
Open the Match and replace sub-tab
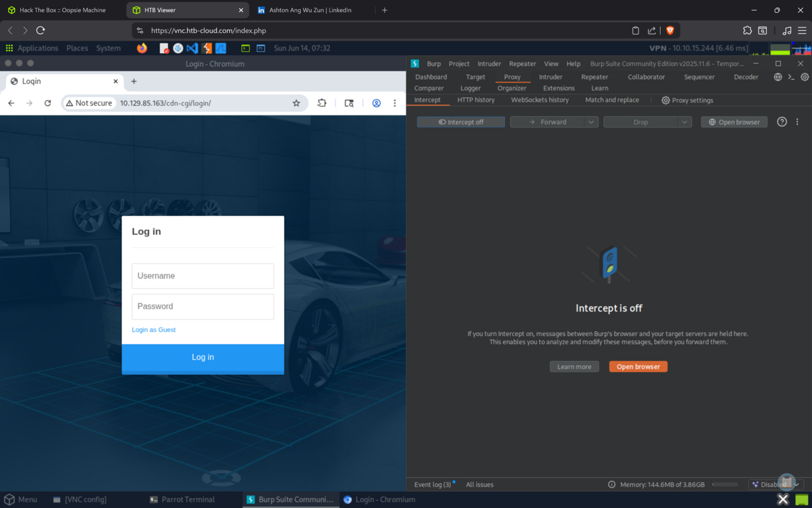point(612,100)
